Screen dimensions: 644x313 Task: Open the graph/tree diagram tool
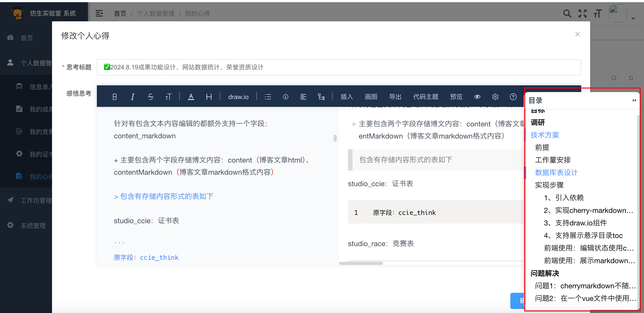coord(321,97)
